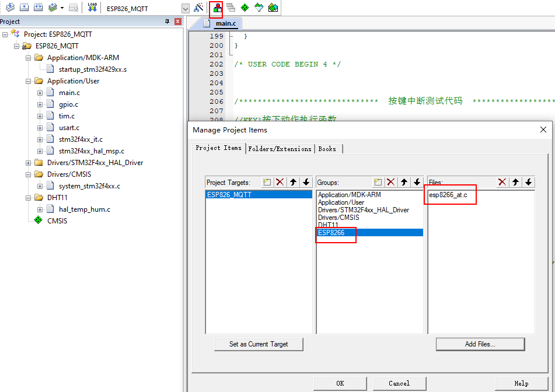Delete the selected group
555x392 pixels.
391,182
